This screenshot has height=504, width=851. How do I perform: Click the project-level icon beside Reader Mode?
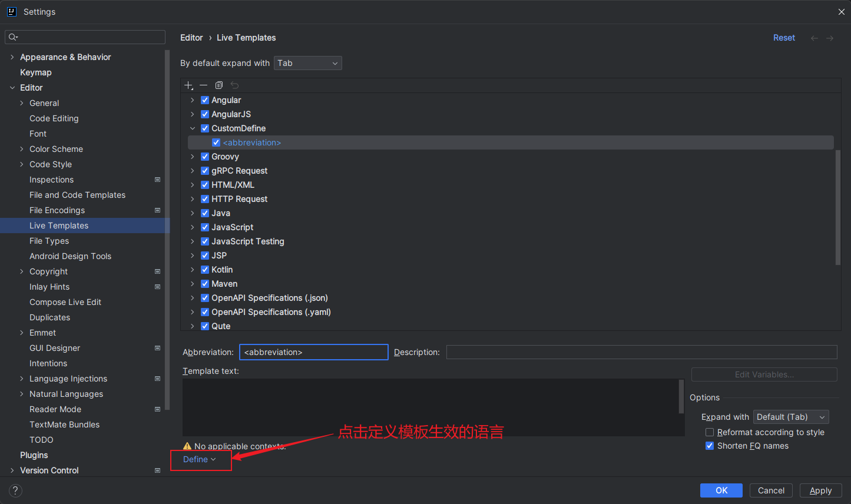(x=157, y=409)
